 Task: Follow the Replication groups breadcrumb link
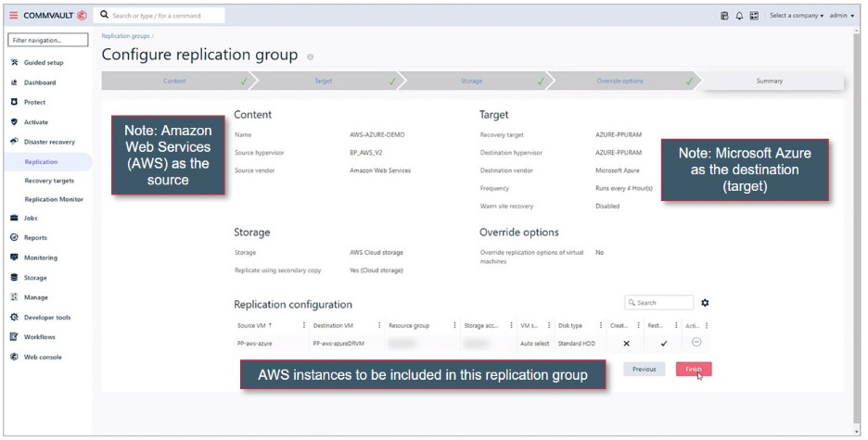126,36
